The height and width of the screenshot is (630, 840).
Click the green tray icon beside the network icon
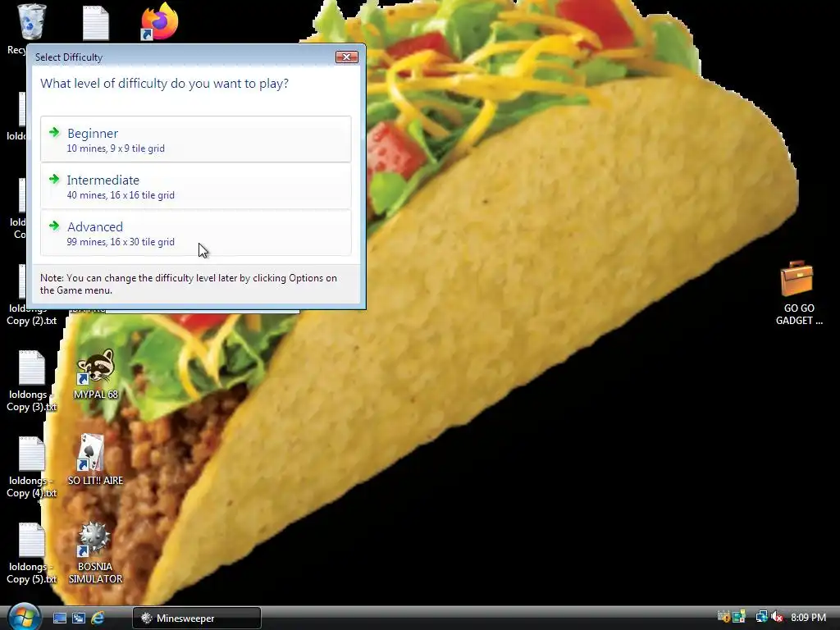click(739, 617)
